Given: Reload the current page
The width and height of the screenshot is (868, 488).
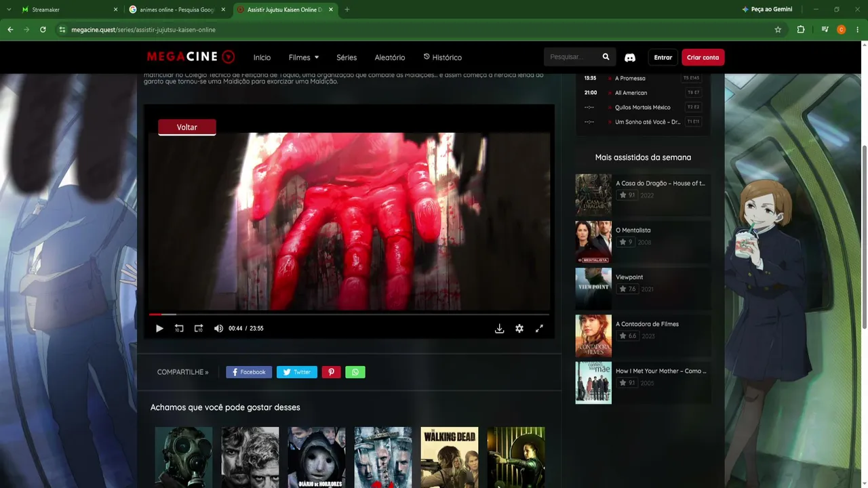Looking at the screenshot, I should 43,30.
